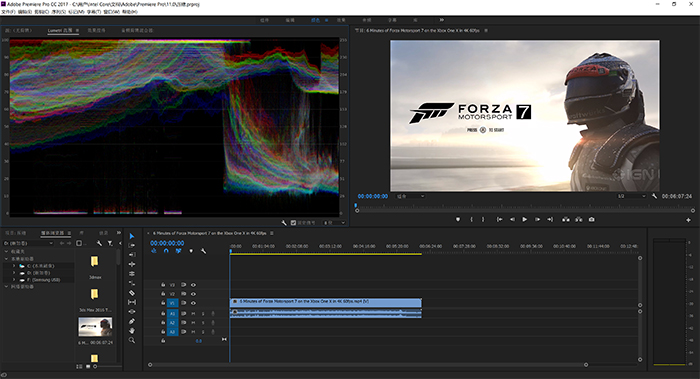The width and height of the screenshot is (700, 379).
Task: Target the V1 track header
Action: (x=172, y=303)
